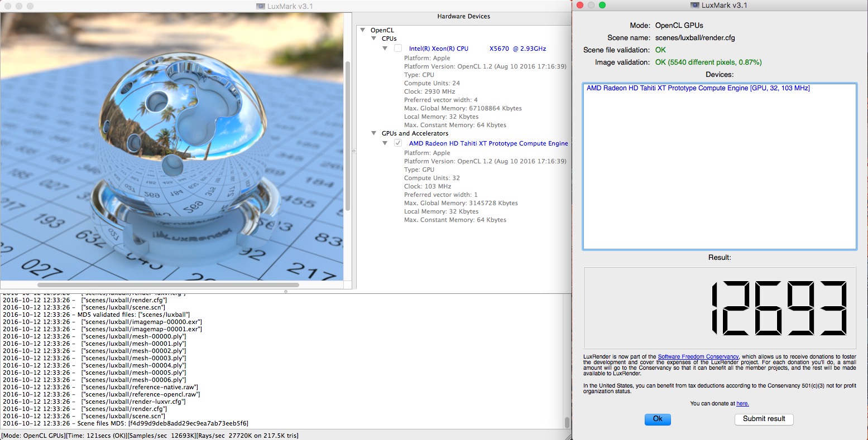Uncheck the AMD Radeon HD Tahiti XT checkbox
Screen dimensions: 868x440
point(398,143)
